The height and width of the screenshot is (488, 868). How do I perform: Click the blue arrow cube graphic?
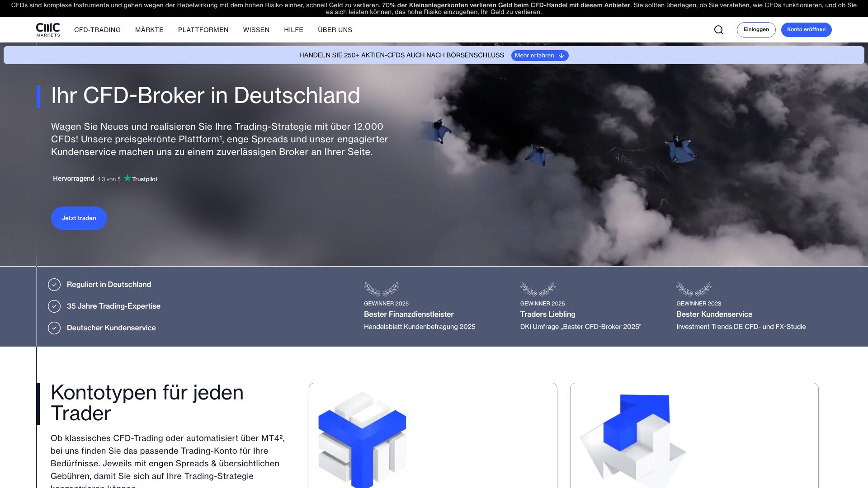(633, 438)
